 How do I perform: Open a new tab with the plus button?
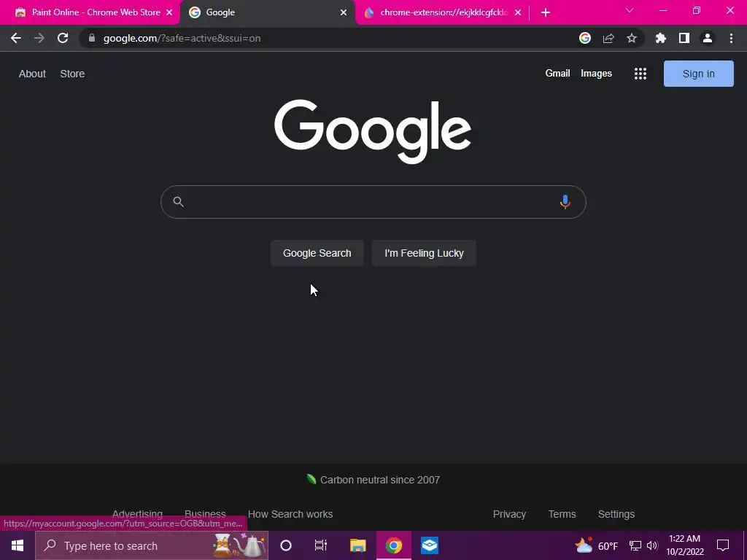(546, 12)
